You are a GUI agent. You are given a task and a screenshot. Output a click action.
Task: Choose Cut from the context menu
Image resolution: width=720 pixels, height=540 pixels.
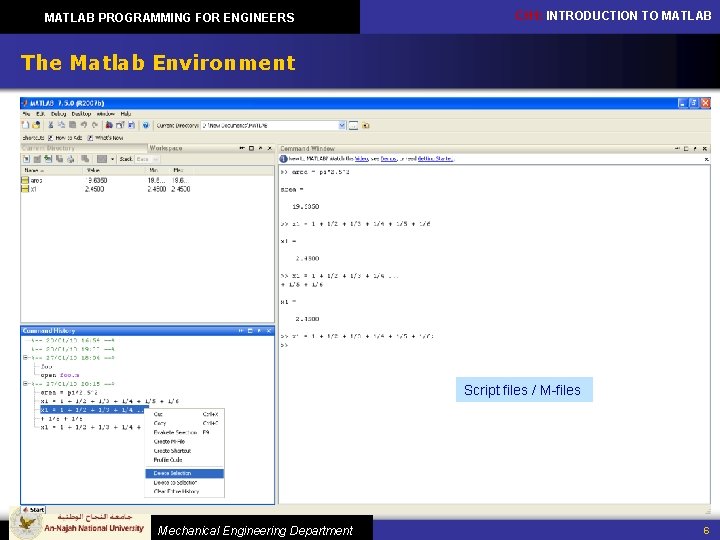tap(185, 414)
